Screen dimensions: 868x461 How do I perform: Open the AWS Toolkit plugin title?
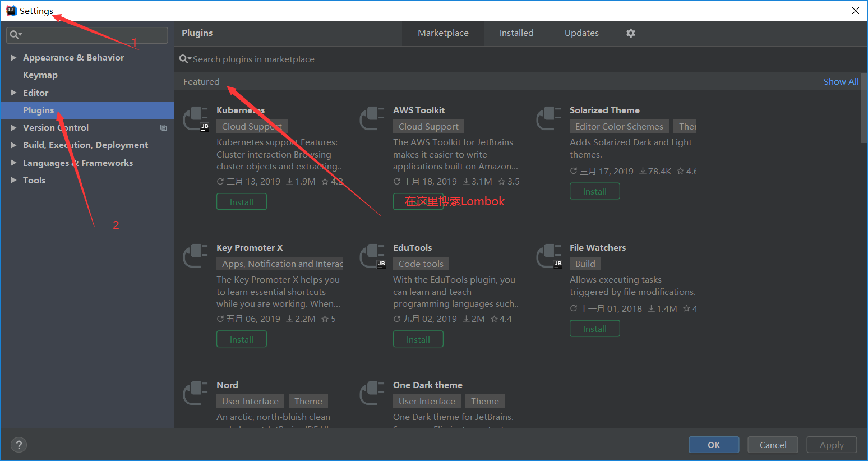pyautogui.click(x=419, y=110)
